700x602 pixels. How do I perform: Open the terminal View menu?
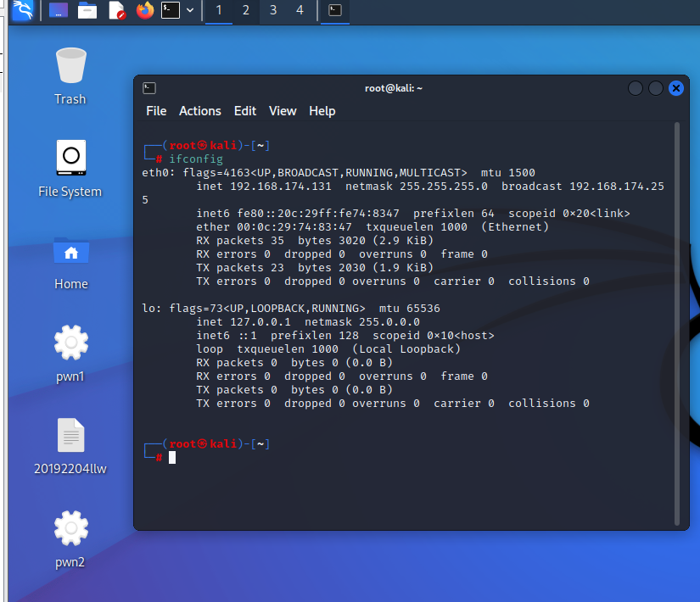tap(283, 111)
